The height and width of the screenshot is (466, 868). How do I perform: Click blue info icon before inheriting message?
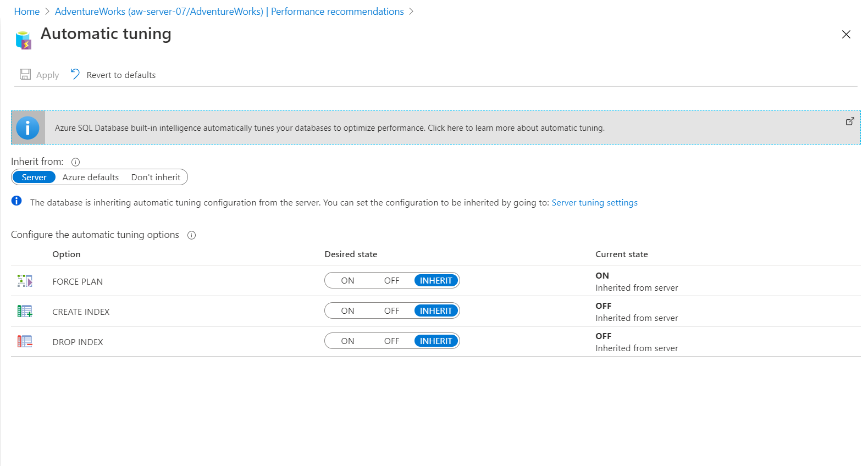tap(16, 201)
